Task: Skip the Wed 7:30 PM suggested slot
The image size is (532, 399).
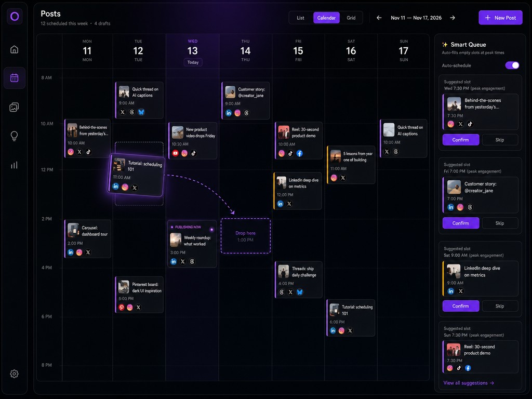Action: point(500,140)
